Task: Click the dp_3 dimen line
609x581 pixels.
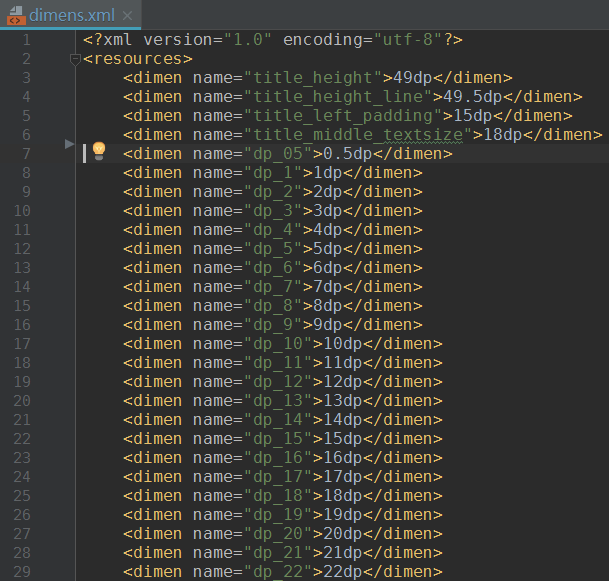Action: click(273, 211)
